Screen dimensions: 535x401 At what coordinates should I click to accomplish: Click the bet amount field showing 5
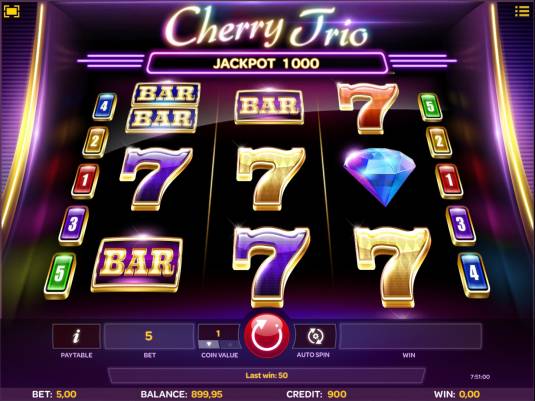[x=149, y=336]
